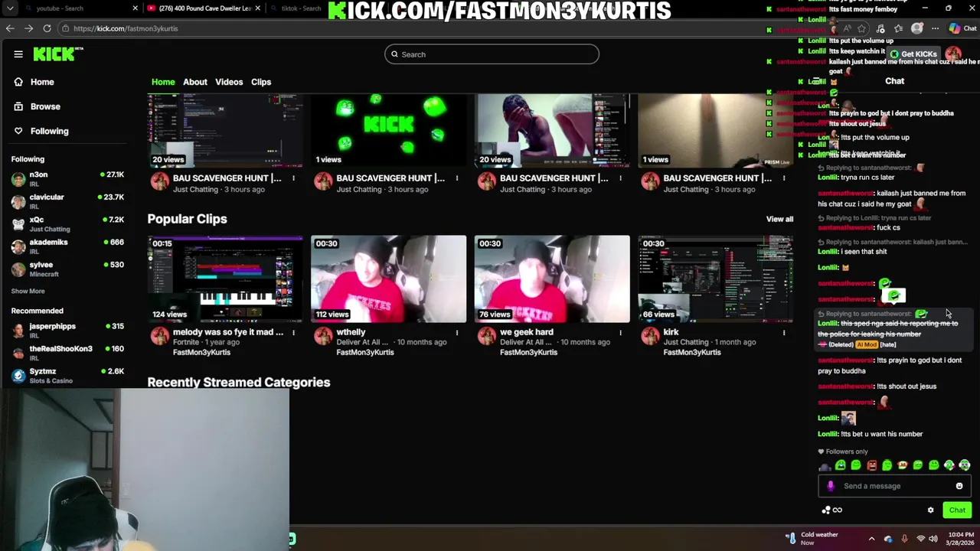The height and width of the screenshot is (551, 980).
Task: Type area: click Send a message field
Action: coord(894,486)
